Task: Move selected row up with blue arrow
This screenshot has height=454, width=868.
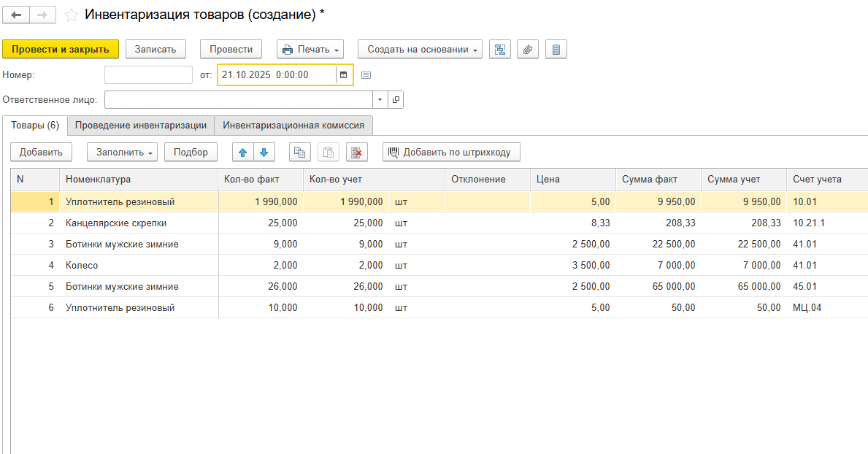Action: coord(243,152)
